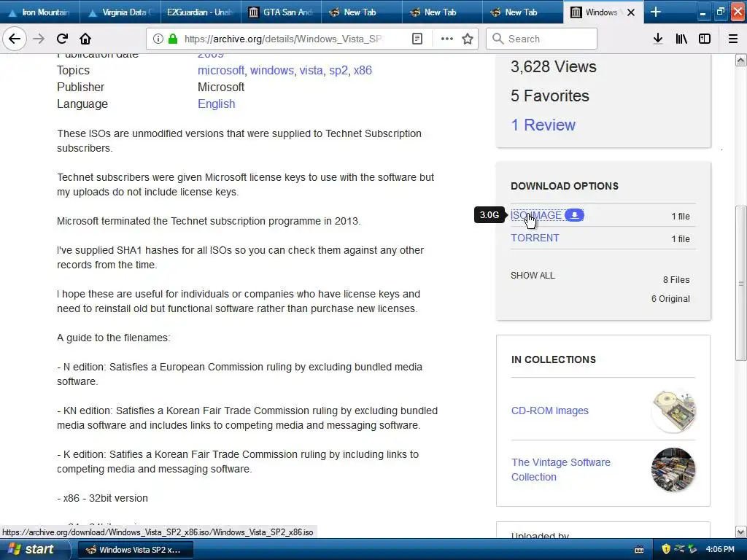This screenshot has width=747, height=560.
Task: Click the 4:06 PM taskbar clock
Action: 720,549
